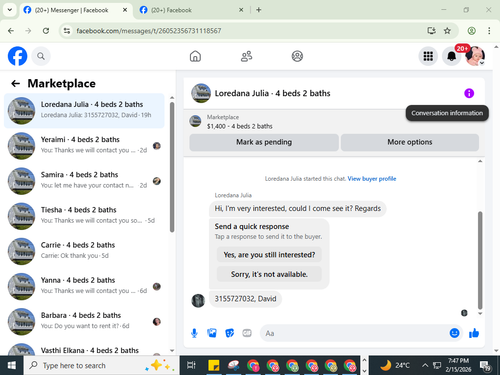Open Yanna conversation
500x375 pixels.
[84, 286]
